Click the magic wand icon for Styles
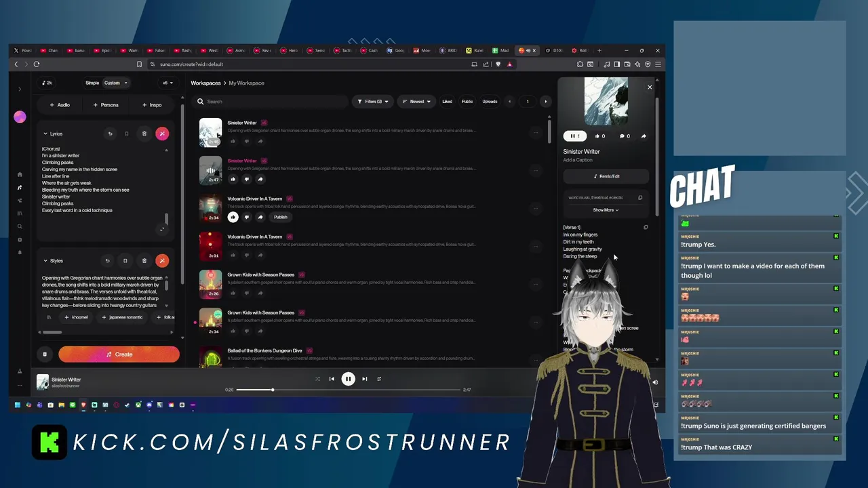 tap(161, 260)
